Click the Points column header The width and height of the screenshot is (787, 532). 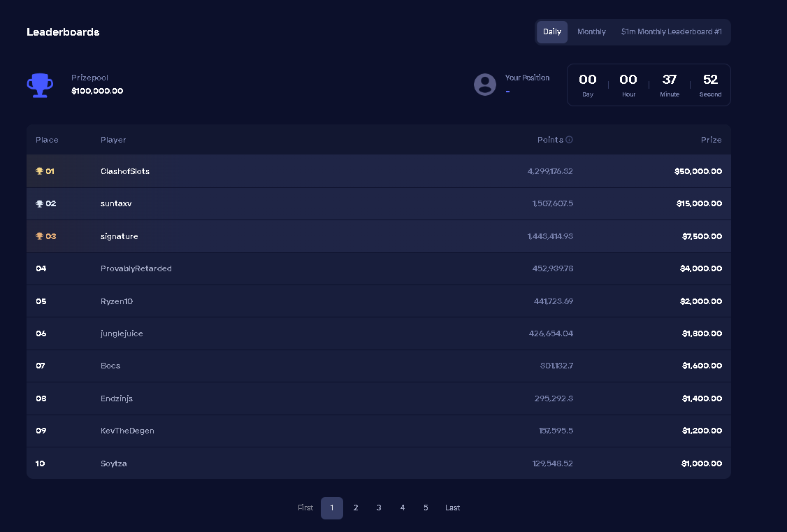550,140
